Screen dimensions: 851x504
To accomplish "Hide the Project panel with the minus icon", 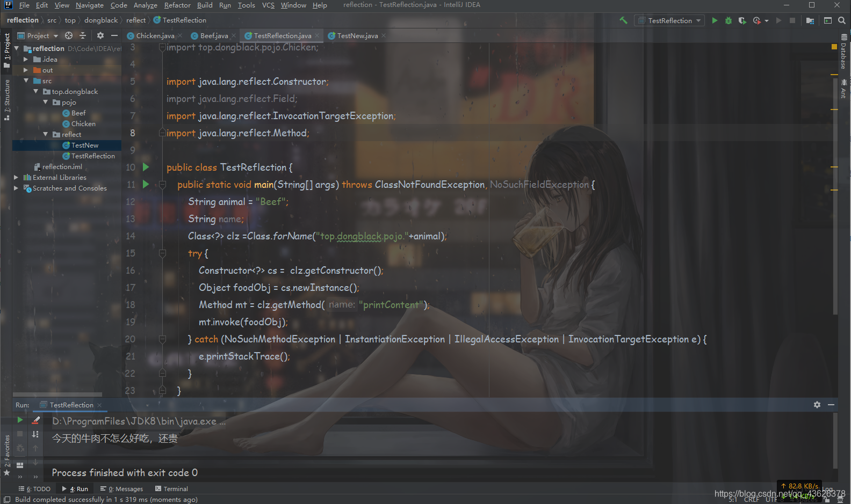I will [114, 35].
